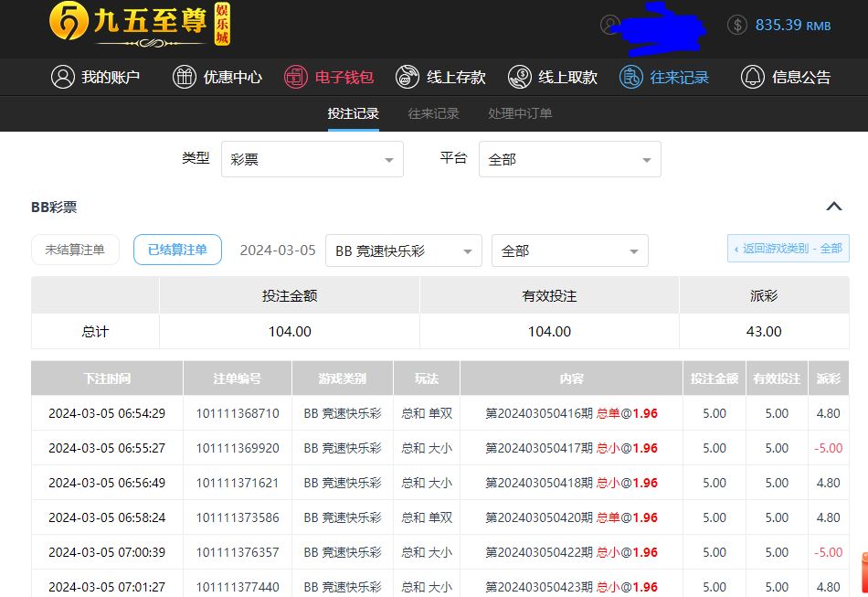The image size is (868, 597).
Task: Click the 线上取款 withdrawal icon
Action: [x=519, y=77]
